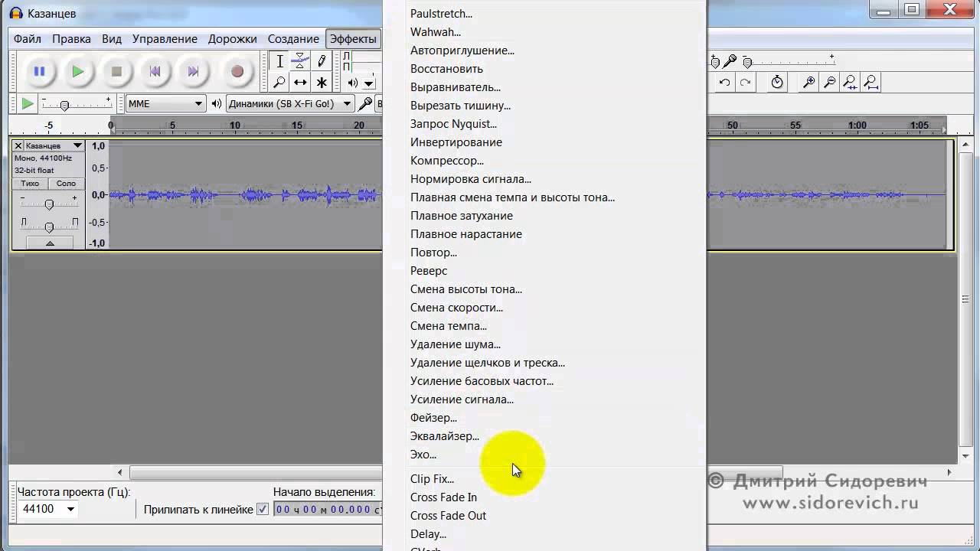Click the Pause transport button
The height and width of the screenshot is (551, 980).
tap(39, 71)
